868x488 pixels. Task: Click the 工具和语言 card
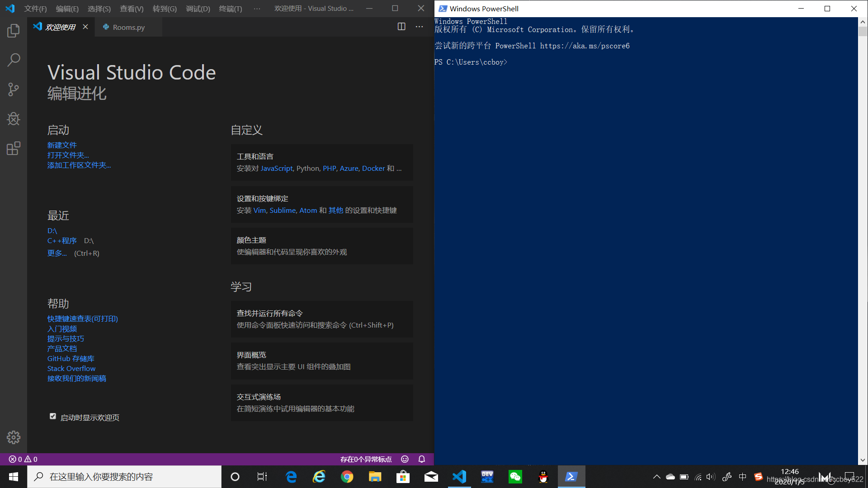click(322, 162)
